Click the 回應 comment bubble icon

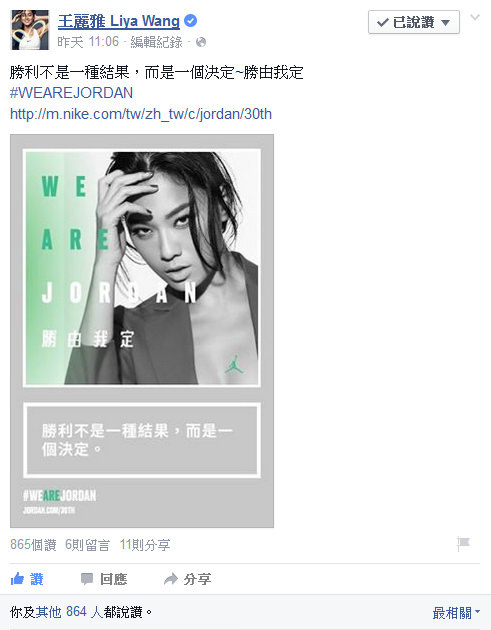coord(87,579)
